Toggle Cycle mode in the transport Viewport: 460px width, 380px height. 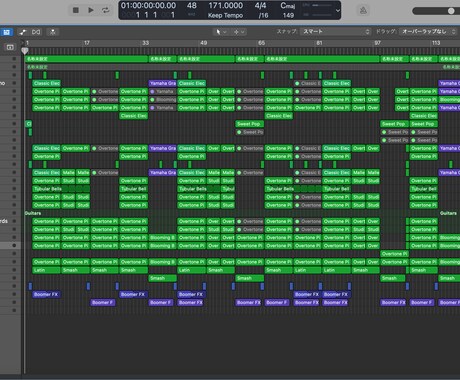(x=106, y=10)
